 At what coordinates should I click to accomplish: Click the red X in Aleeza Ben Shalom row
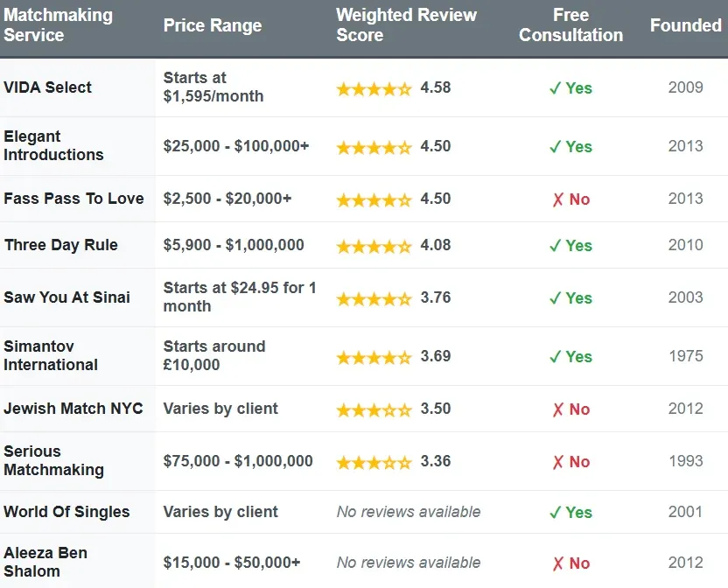click(x=557, y=563)
